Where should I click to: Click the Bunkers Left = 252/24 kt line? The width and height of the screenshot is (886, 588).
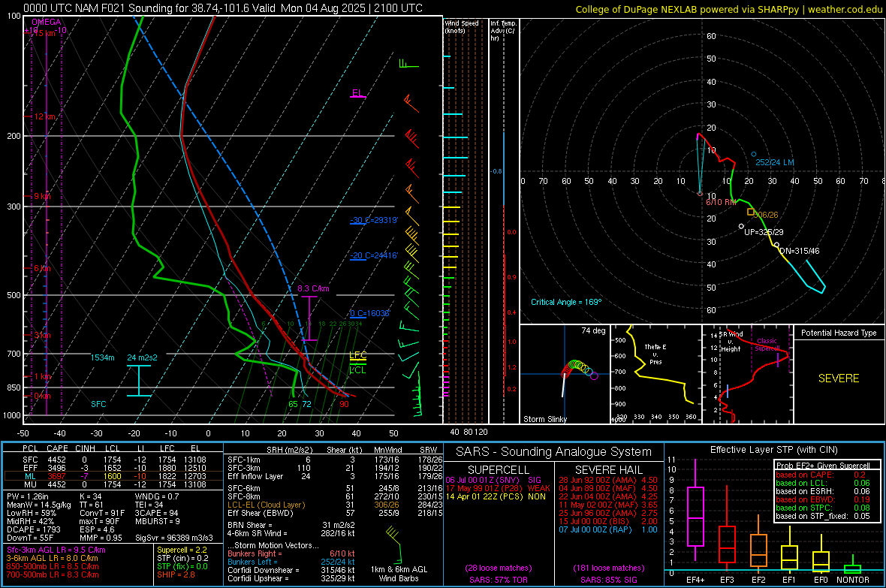click(291, 562)
